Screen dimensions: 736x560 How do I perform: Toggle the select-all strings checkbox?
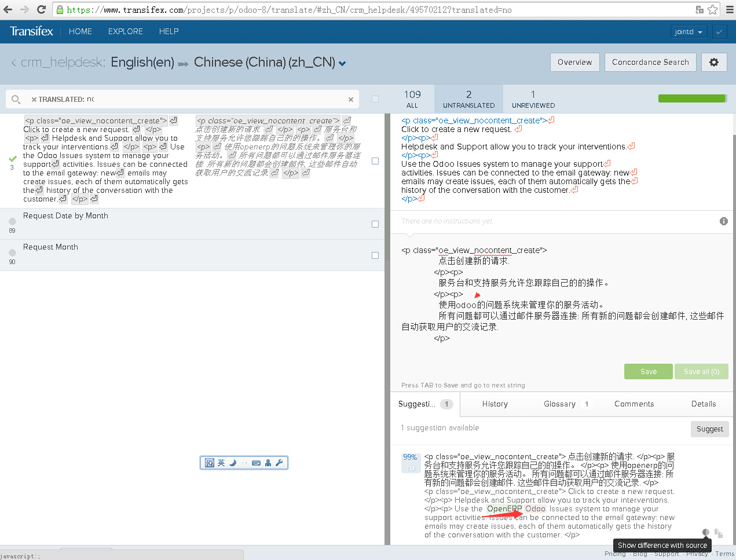coord(375,99)
